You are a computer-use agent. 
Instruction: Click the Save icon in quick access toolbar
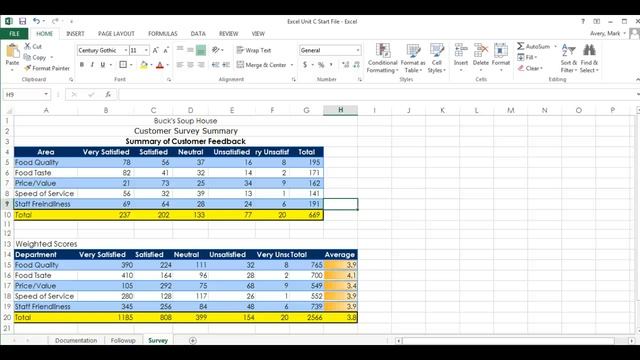(22, 21)
